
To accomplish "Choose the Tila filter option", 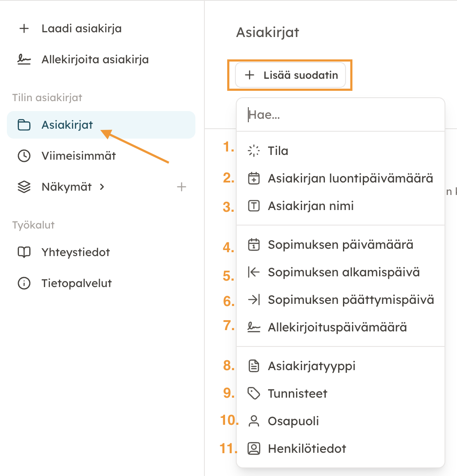I will (x=278, y=151).
